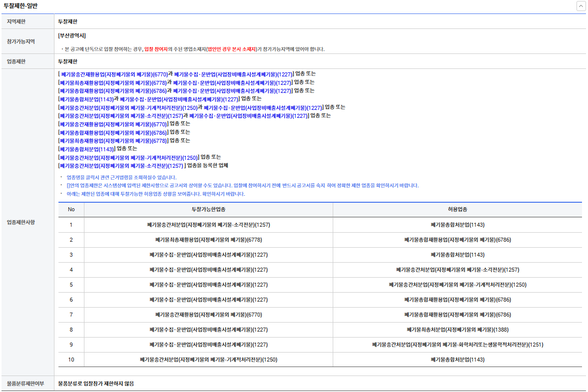Click the 허용업종 column header
This screenshot has width=588, height=392.
tap(457, 210)
